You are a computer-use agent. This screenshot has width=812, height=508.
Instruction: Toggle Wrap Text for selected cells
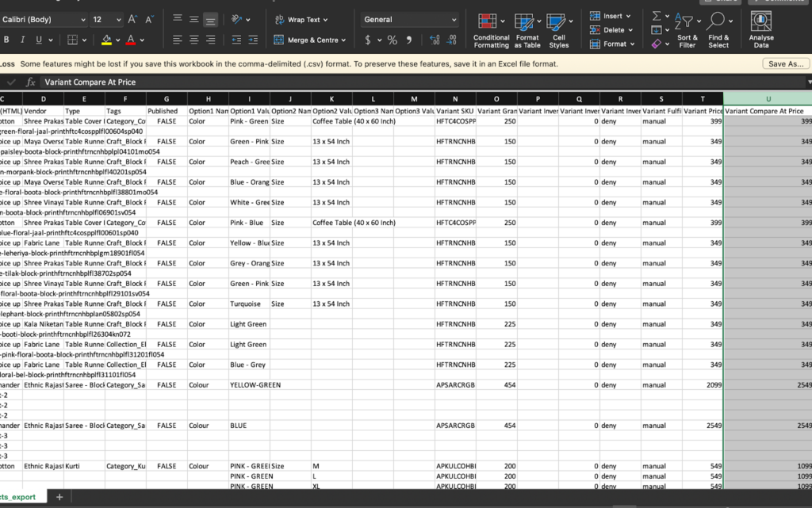coord(298,20)
